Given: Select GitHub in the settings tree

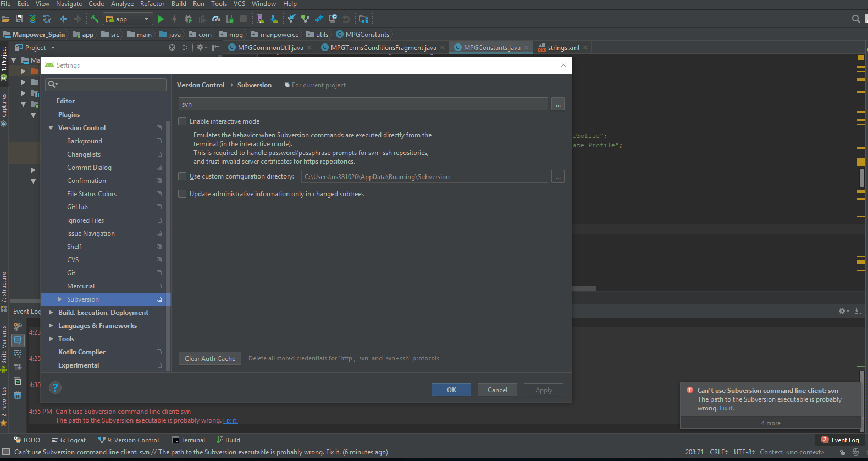Looking at the screenshot, I should (x=78, y=207).
